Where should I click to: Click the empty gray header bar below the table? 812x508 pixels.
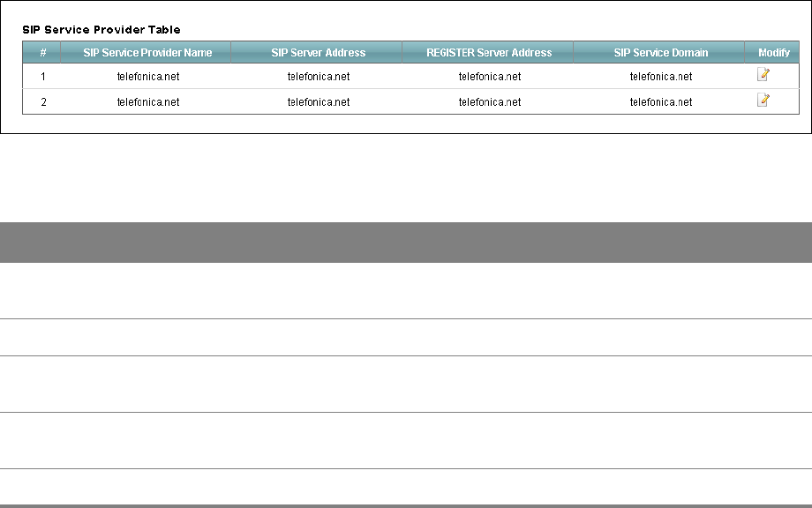(x=406, y=243)
